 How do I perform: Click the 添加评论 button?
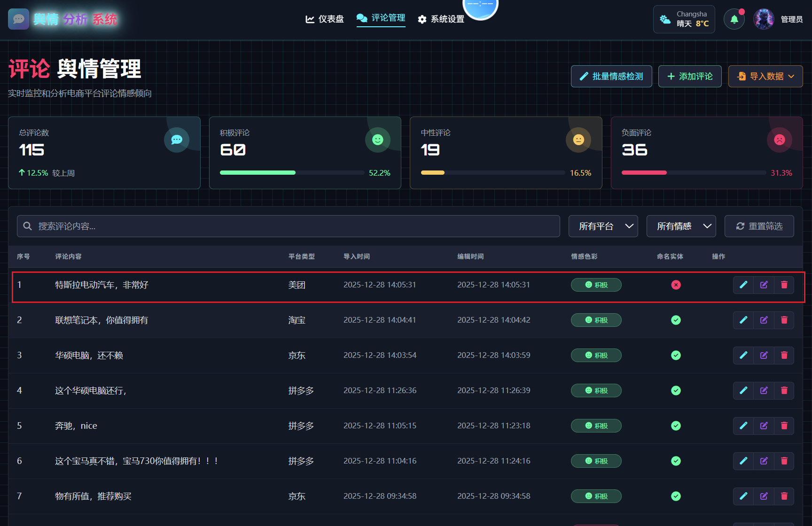pos(690,76)
